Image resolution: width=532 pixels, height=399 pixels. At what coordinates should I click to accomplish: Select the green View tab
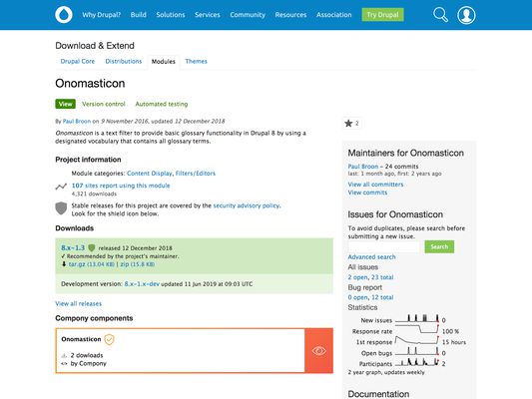(x=66, y=104)
